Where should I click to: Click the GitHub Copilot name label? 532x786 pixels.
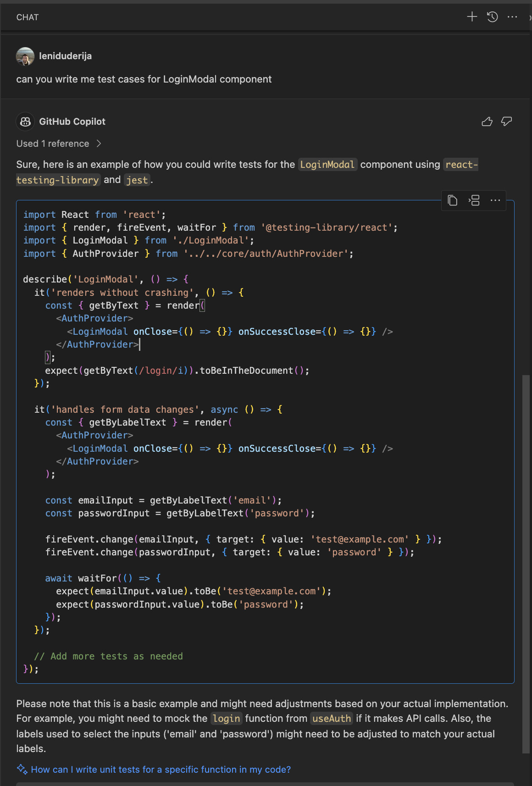(x=72, y=122)
